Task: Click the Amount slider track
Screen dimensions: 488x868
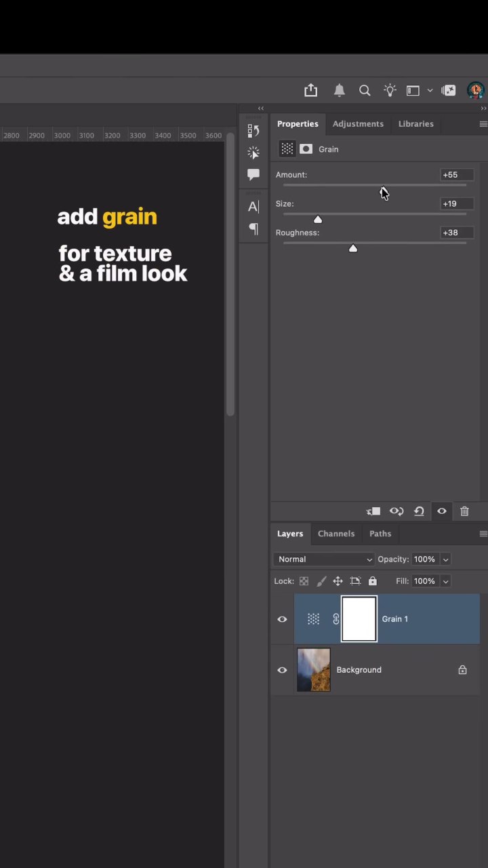Action: pyautogui.click(x=375, y=184)
